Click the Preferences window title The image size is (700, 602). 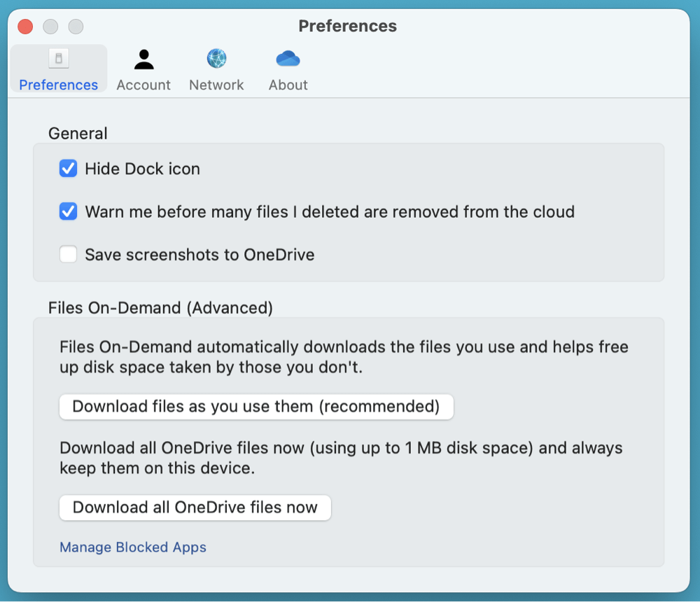coord(348,26)
